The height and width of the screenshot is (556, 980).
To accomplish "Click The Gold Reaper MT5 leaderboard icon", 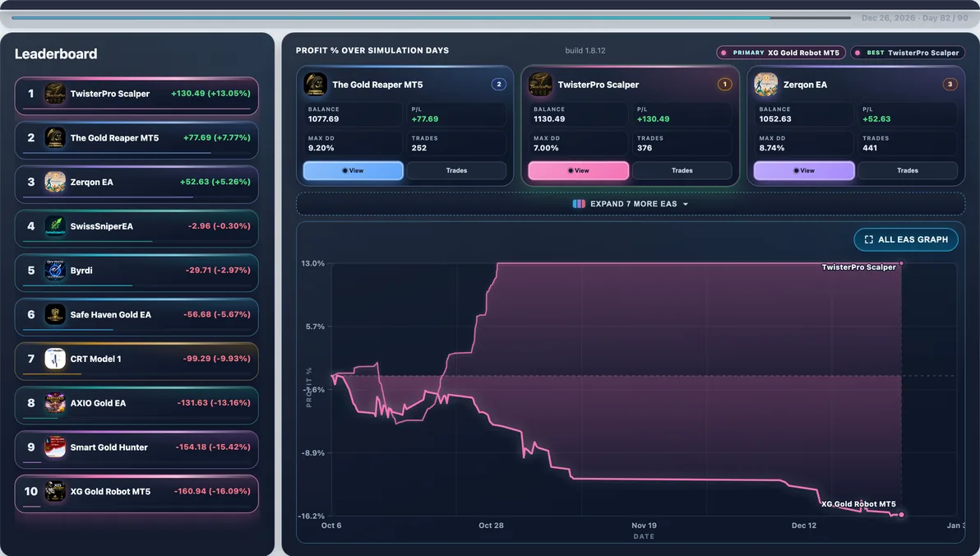I will 55,137.
